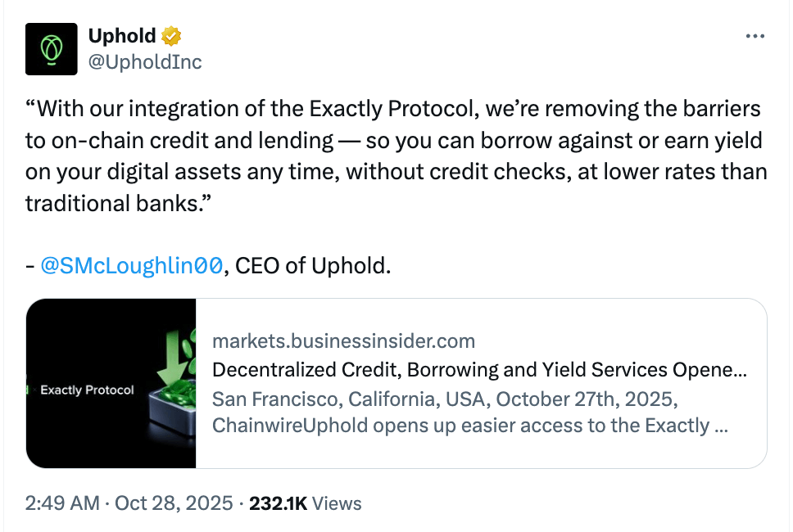Open the tweet options via the three-dot icon
This screenshot has height=532, width=793.
[755, 34]
